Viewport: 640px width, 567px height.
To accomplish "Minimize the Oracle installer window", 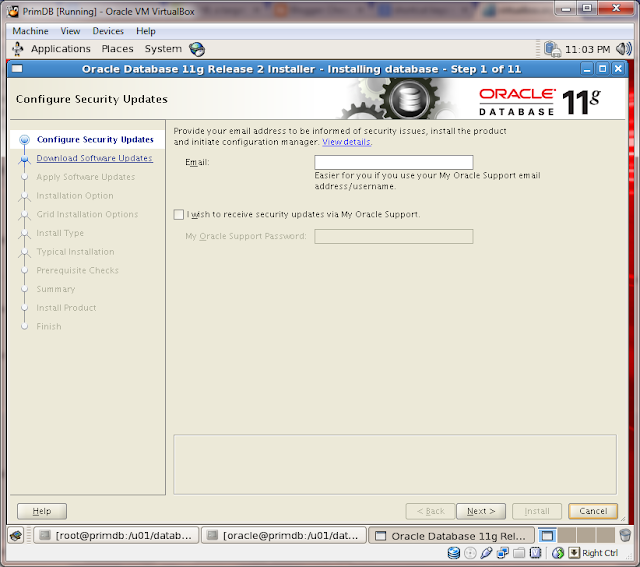I will 587,69.
